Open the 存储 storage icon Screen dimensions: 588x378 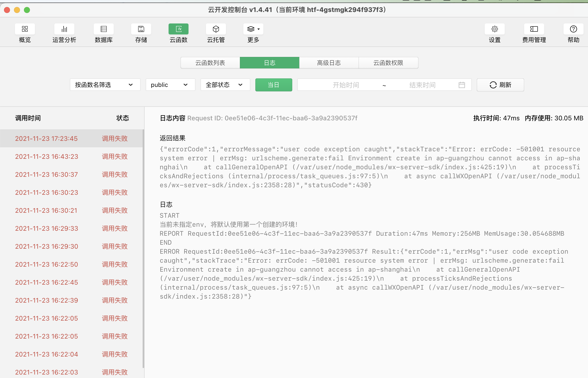[x=141, y=29]
